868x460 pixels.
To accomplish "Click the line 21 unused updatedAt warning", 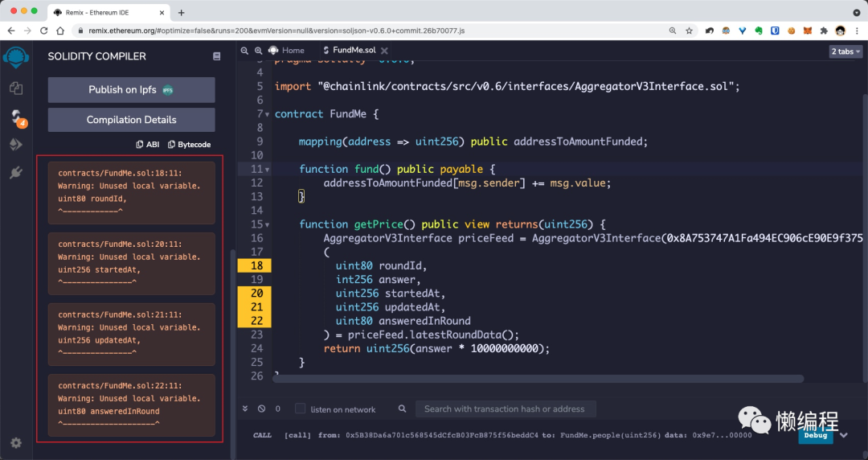I will click(x=131, y=335).
